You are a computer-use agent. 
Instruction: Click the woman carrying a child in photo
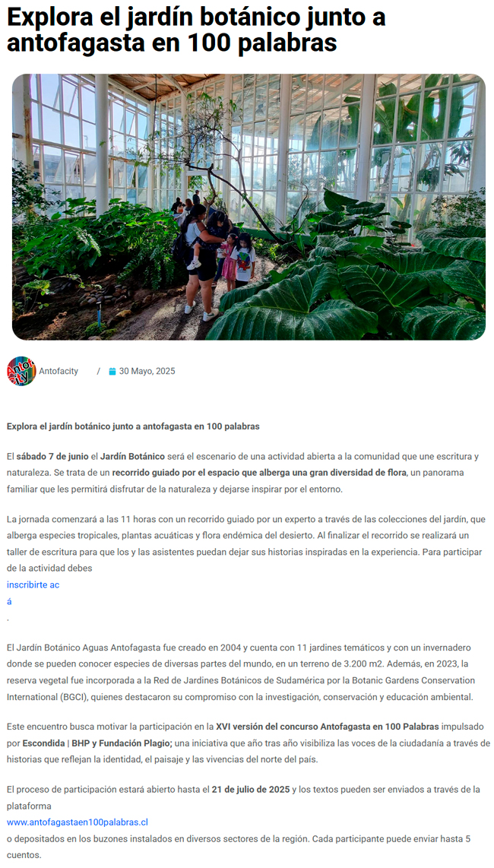[x=199, y=260]
